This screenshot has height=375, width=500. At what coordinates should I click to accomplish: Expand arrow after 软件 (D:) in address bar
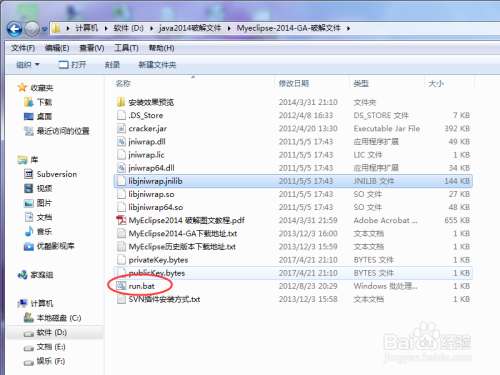point(151,28)
